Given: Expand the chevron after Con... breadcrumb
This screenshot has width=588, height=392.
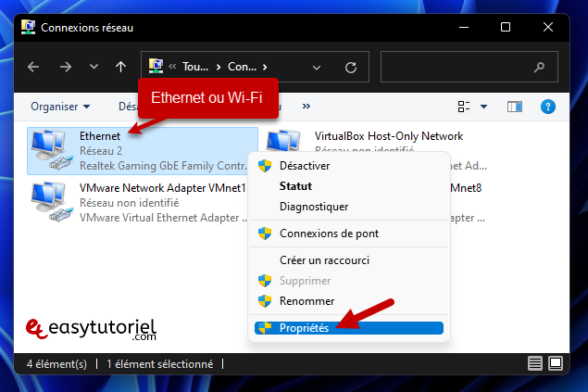Looking at the screenshot, I should [265, 67].
